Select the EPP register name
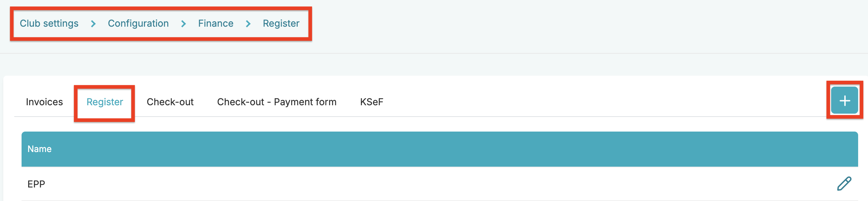The width and height of the screenshot is (868, 201). 36,184
